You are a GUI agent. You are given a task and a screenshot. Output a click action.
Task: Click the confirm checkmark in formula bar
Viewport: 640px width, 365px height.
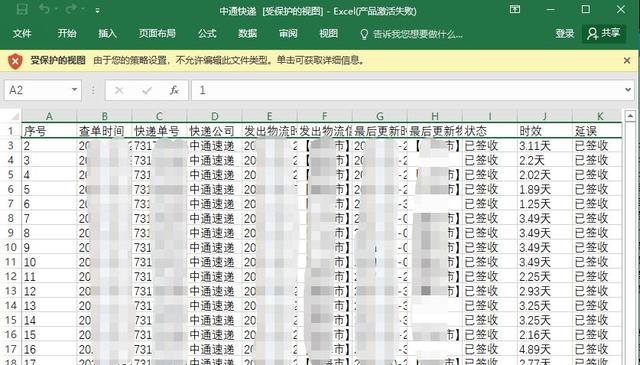[147, 90]
